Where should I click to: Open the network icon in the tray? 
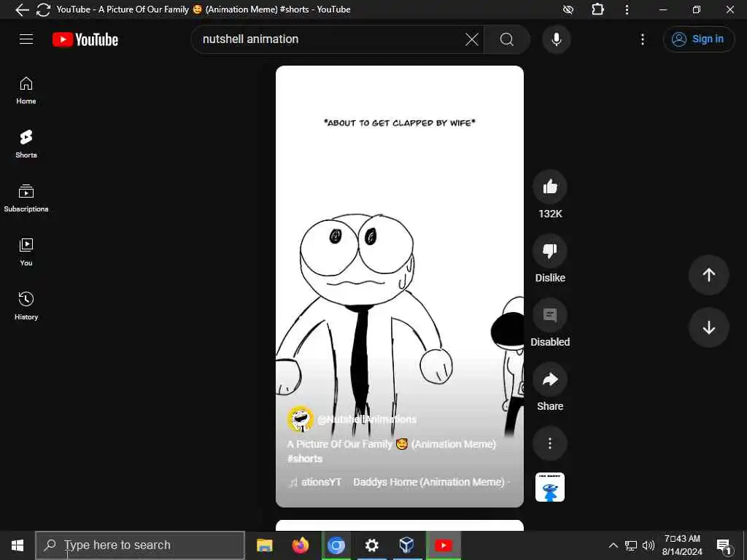631,545
